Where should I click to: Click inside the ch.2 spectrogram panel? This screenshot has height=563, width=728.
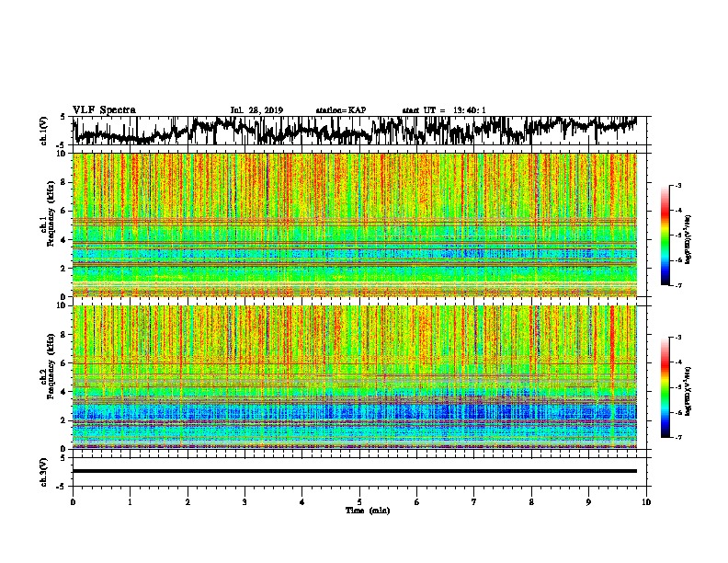[x=355, y=377]
